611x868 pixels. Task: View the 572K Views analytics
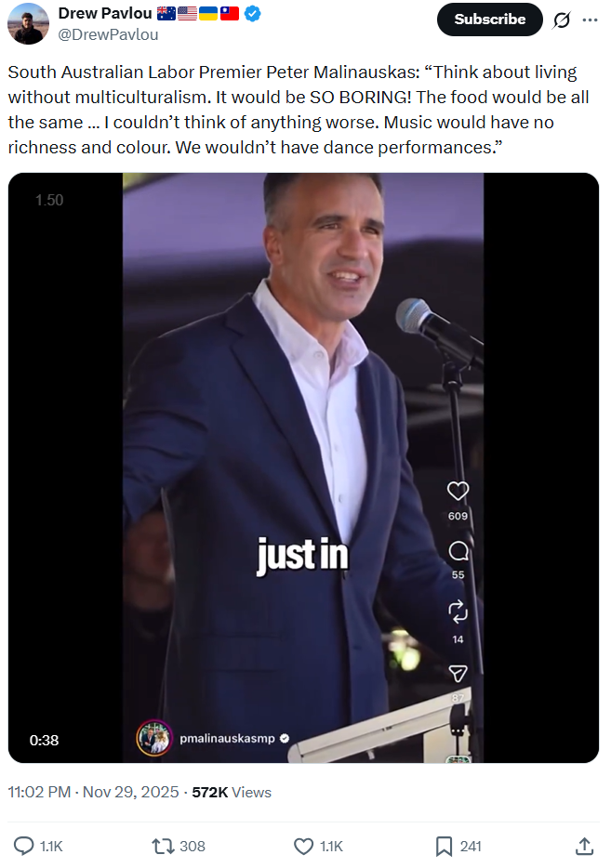232,792
